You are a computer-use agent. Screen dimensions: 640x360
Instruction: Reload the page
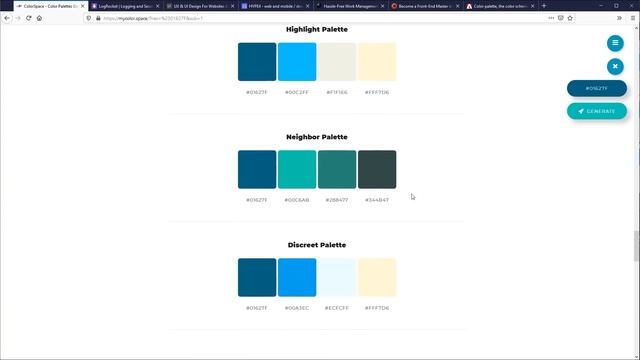click(29, 18)
